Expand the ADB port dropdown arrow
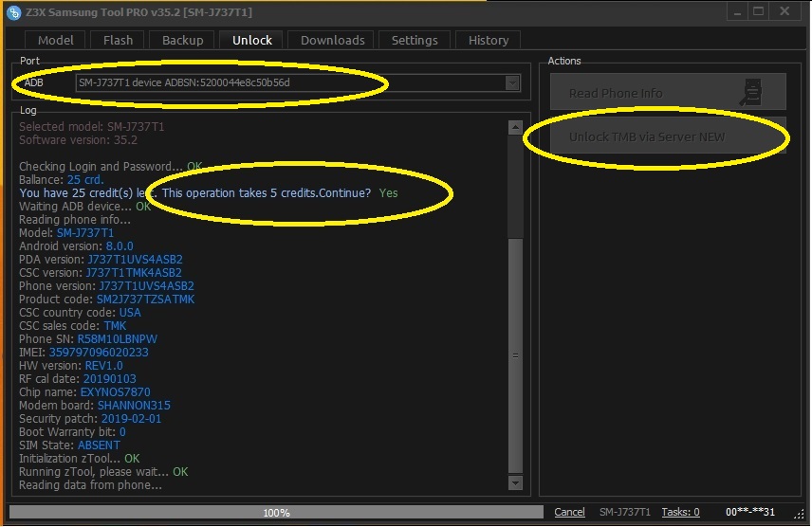This screenshot has width=812, height=527. pyautogui.click(x=512, y=82)
